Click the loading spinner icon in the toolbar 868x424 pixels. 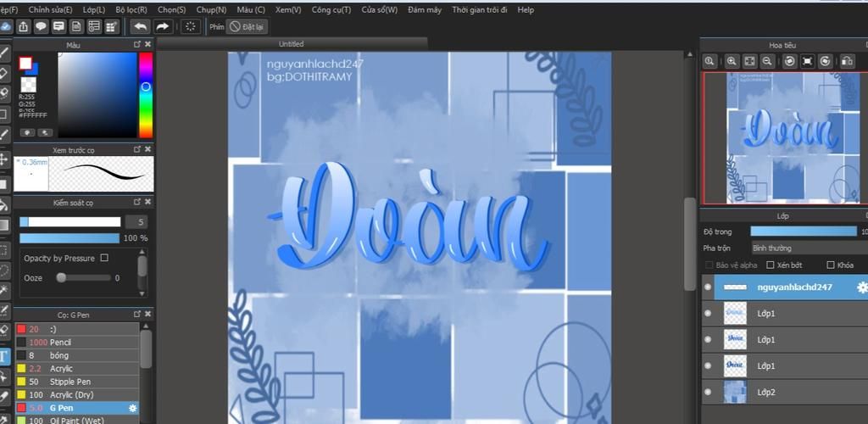[191, 26]
